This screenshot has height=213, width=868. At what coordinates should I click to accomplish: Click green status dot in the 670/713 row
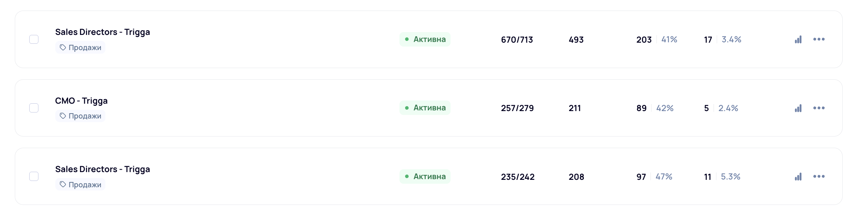[407, 39]
